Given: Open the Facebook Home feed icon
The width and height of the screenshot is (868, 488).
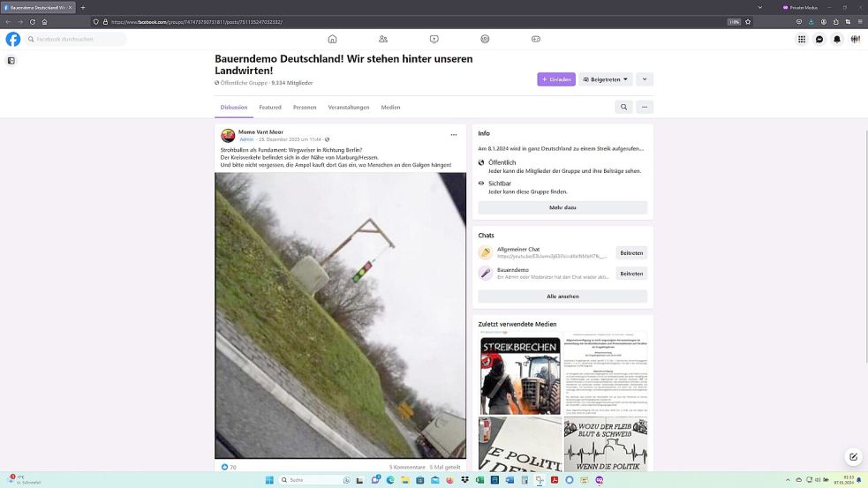Looking at the screenshot, I should (332, 40).
